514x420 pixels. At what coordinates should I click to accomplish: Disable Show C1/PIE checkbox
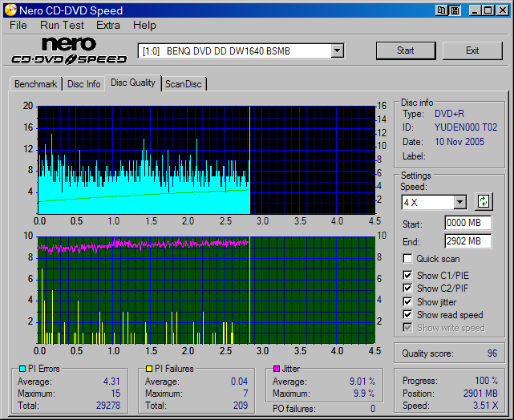[x=407, y=275]
